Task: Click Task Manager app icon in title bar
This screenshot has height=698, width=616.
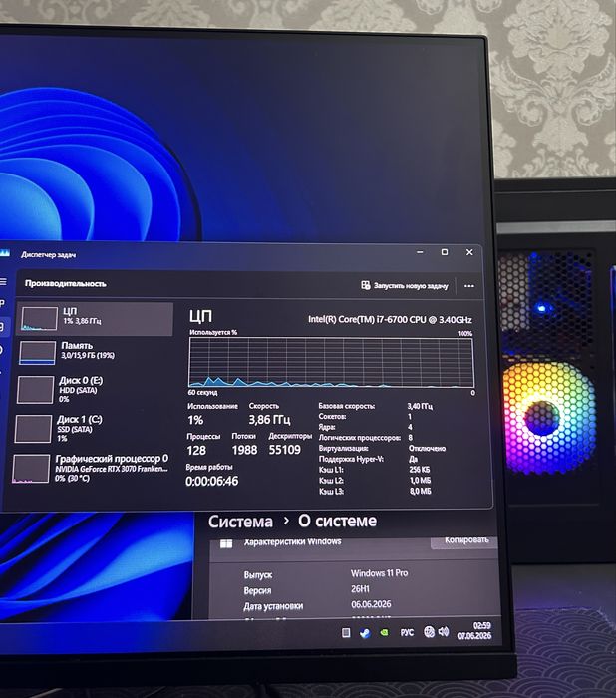Action: click(x=4, y=253)
